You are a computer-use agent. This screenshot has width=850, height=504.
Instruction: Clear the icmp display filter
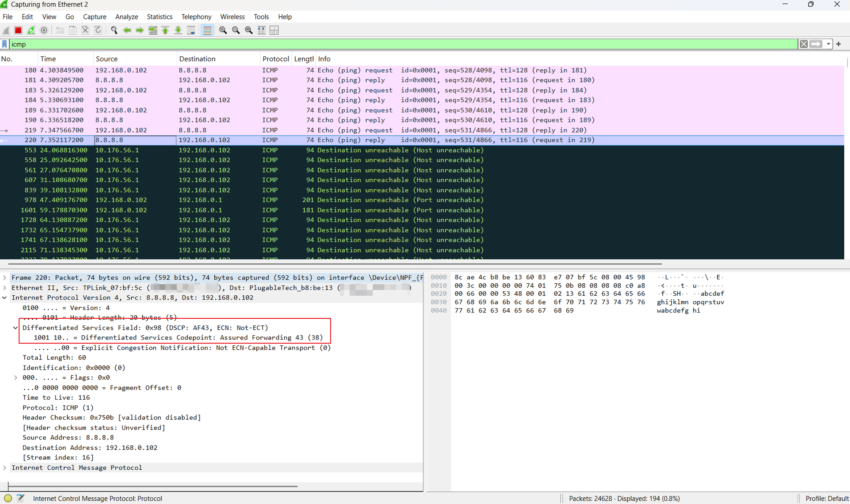[x=803, y=44]
